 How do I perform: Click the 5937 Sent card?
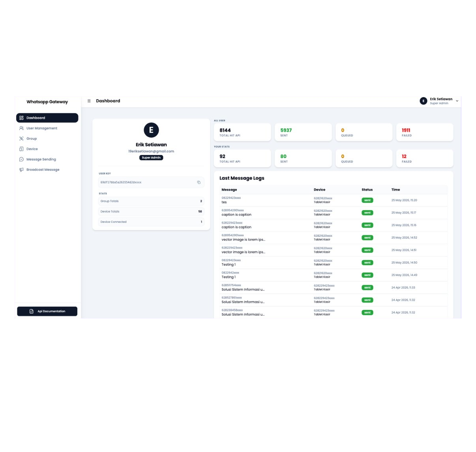click(x=303, y=132)
